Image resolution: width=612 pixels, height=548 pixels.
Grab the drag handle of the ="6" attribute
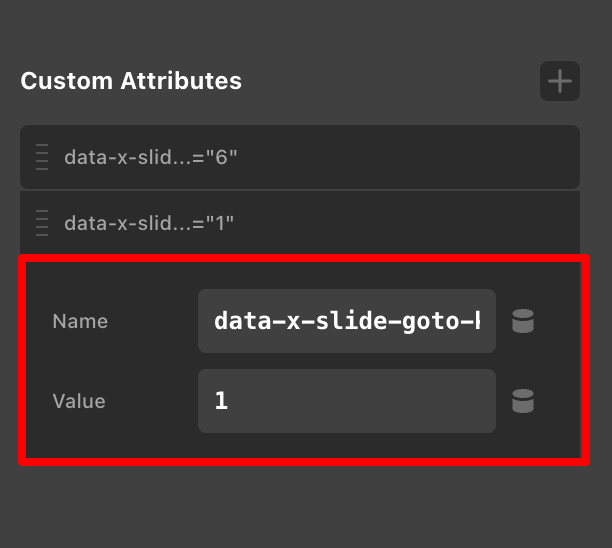point(42,157)
